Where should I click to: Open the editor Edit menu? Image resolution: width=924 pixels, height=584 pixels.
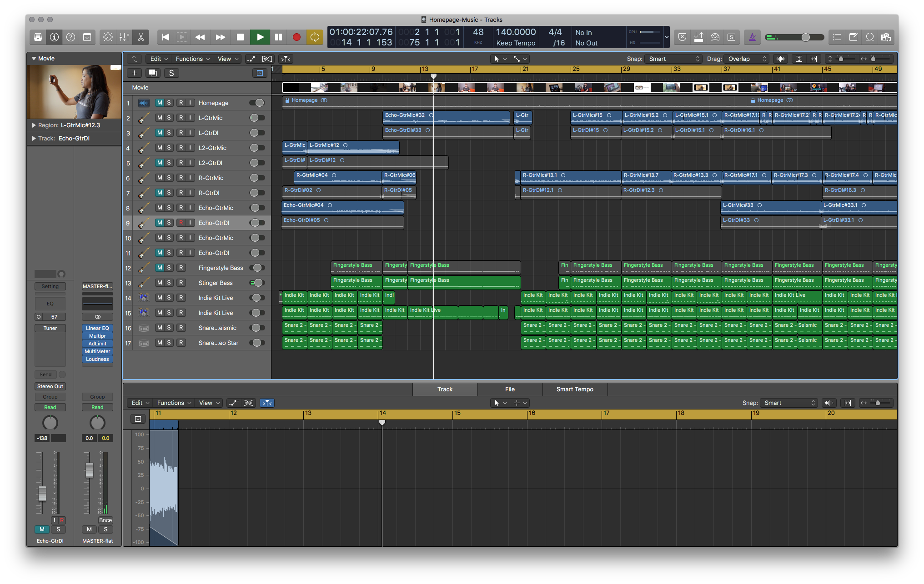tap(141, 403)
